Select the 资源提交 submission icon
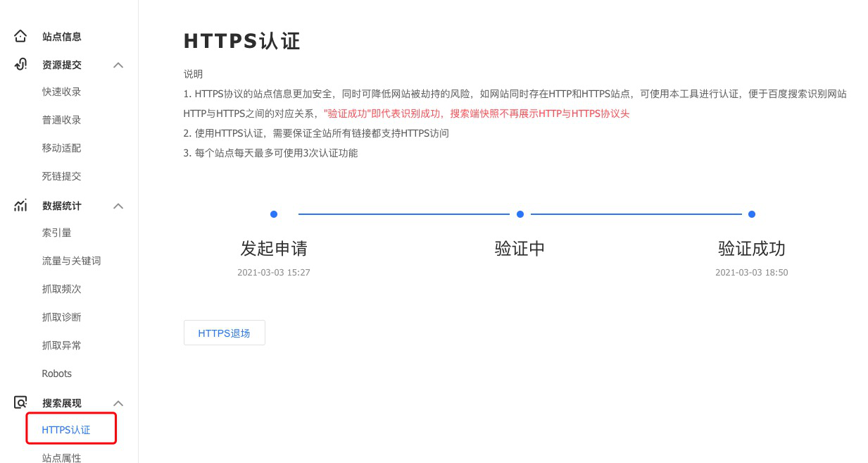The height and width of the screenshot is (463, 868). pos(20,64)
